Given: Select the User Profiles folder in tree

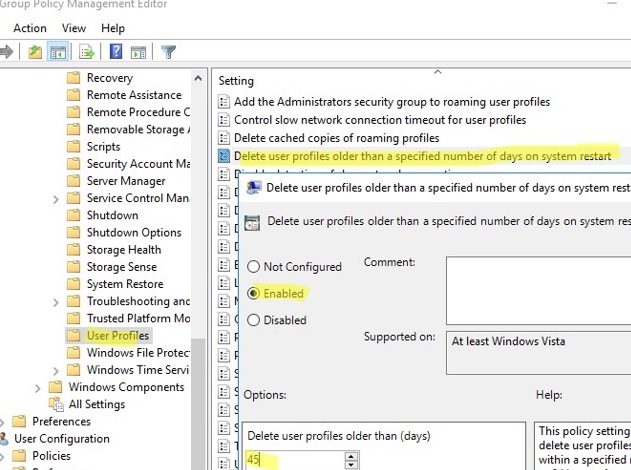Looking at the screenshot, I should pos(117,336).
